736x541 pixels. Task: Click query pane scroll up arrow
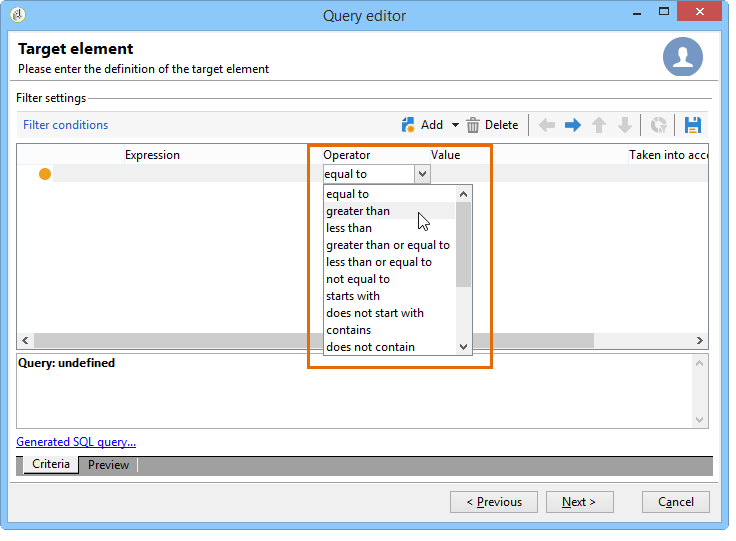699,363
